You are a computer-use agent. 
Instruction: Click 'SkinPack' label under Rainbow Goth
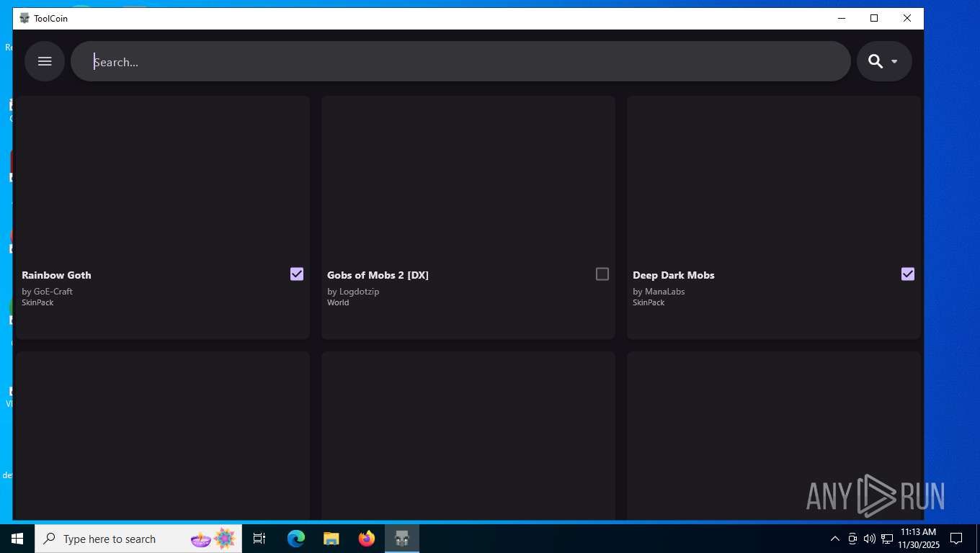click(37, 302)
